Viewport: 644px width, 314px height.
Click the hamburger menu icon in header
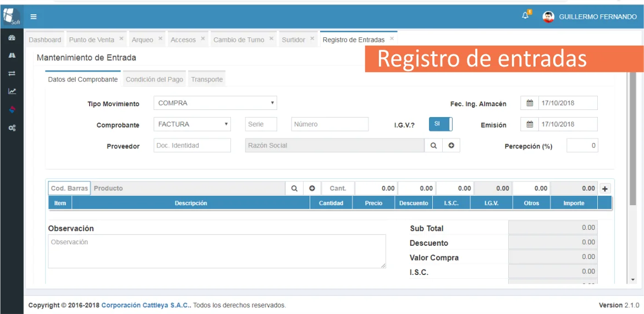click(x=34, y=16)
